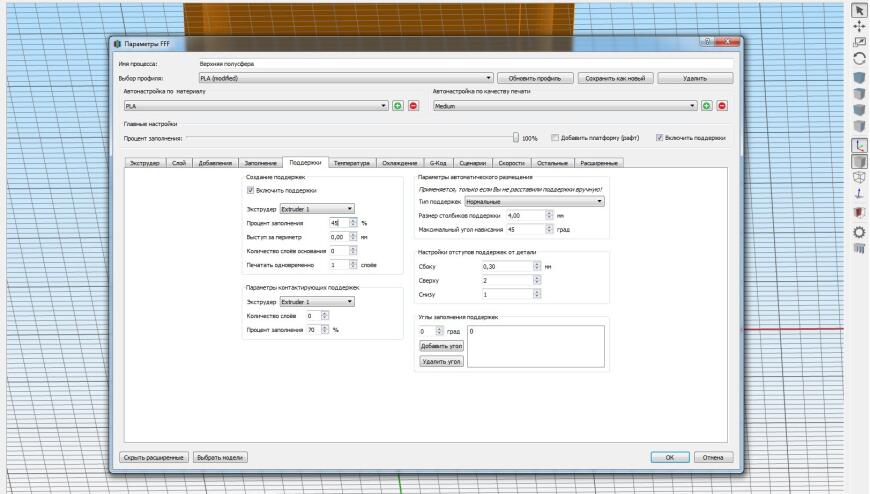Toggle 'Включить поддержки' checkbox near fill slider
870x494 pixels.
pyautogui.click(x=660, y=138)
